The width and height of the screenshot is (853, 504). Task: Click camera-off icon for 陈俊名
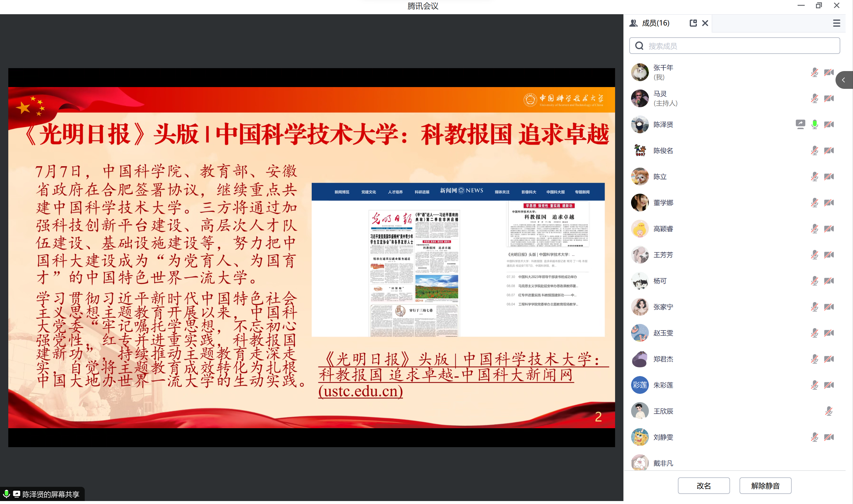tap(828, 150)
